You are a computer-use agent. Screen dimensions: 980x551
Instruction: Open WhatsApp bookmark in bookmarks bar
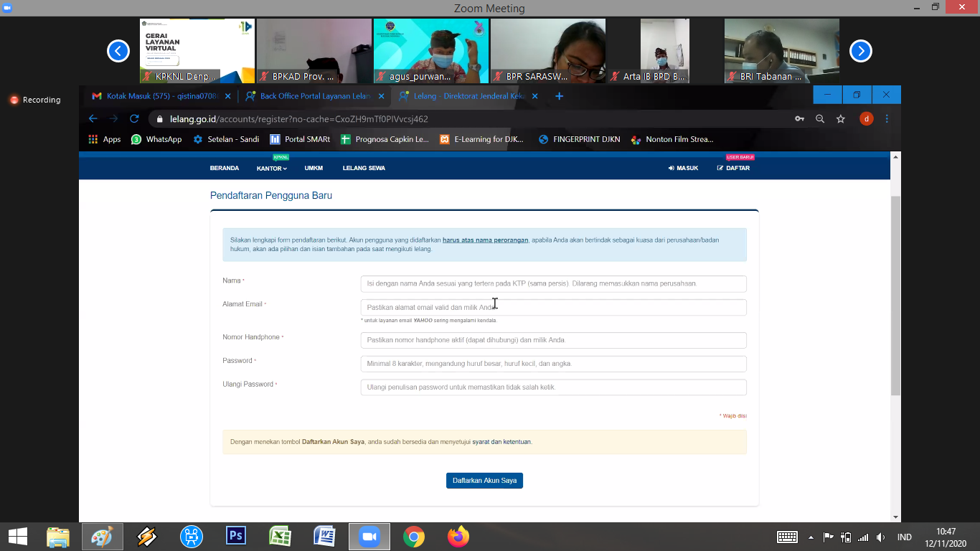[156, 140]
